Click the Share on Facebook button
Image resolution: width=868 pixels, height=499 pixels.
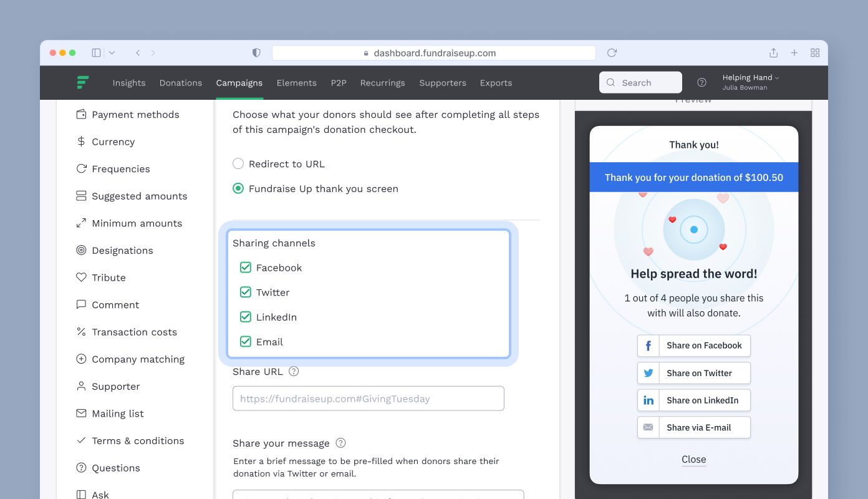click(694, 346)
